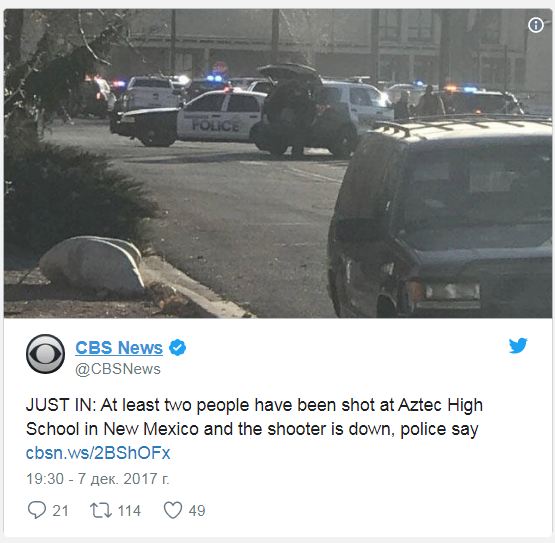The image size is (555, 543).
Task: Click the retweet count 114
Action: click(x=129, y=511)
